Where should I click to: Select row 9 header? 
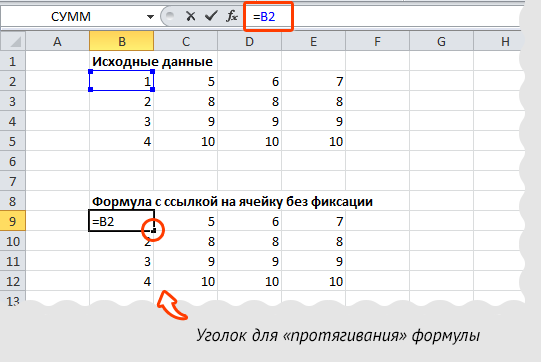click(x=13, y=221)
